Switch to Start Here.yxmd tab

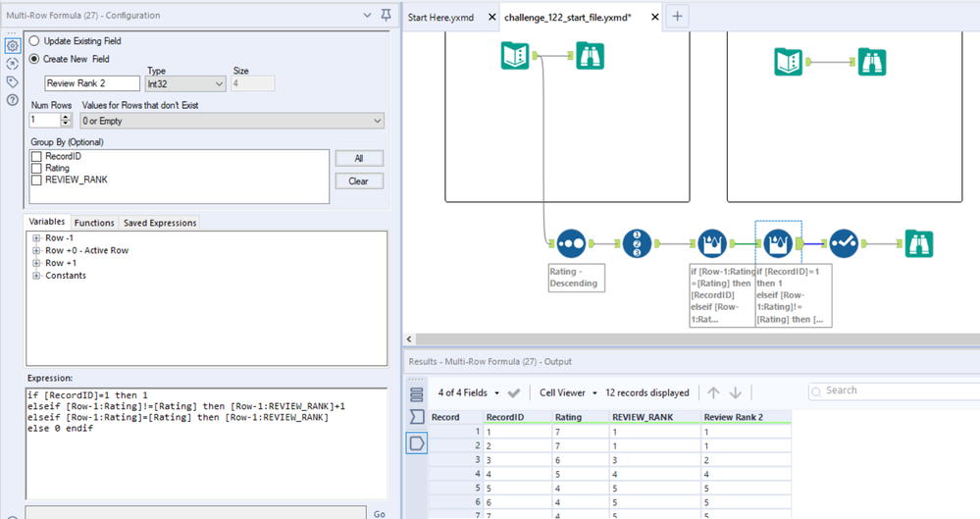click(440, 17)
